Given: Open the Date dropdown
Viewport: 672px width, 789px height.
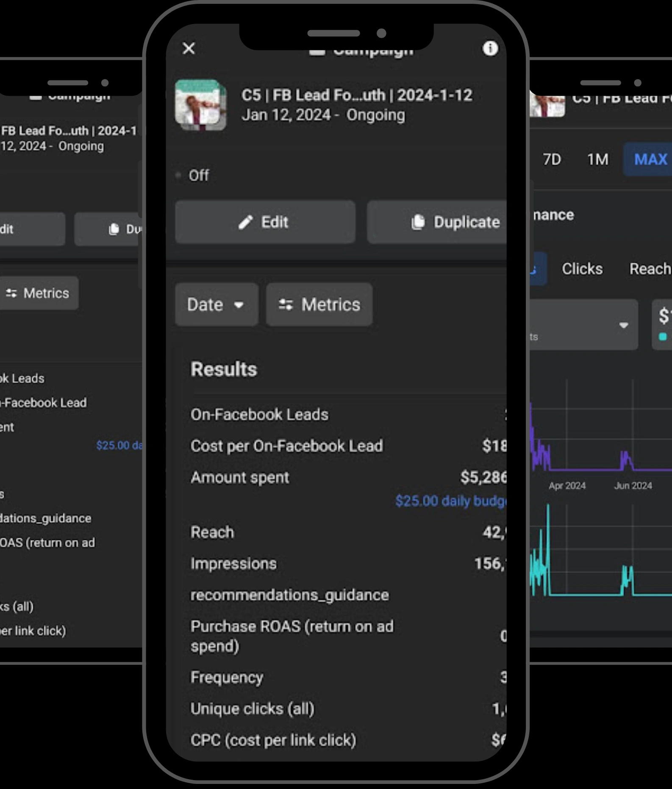Looking at the screenshot, I should coord(216,305).
